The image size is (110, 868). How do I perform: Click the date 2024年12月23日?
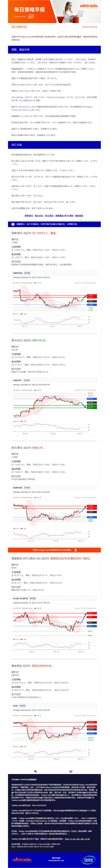pyautogui.click(x=90, y=27)
